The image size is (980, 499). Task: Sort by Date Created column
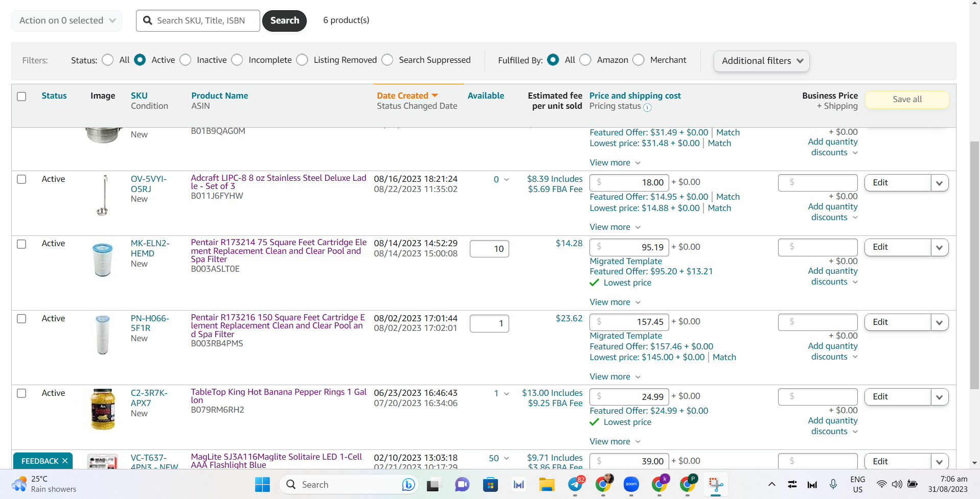tap(407, 96)
